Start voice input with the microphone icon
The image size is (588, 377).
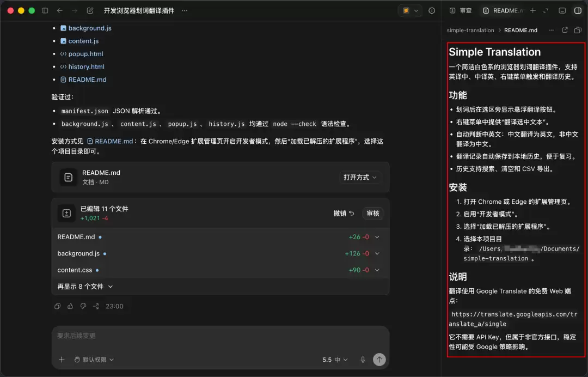click(363, 360)
